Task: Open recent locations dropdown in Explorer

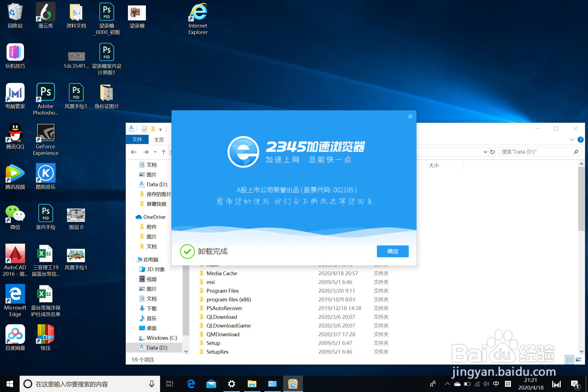Action: pyautogui.click(x=155, y=152)
